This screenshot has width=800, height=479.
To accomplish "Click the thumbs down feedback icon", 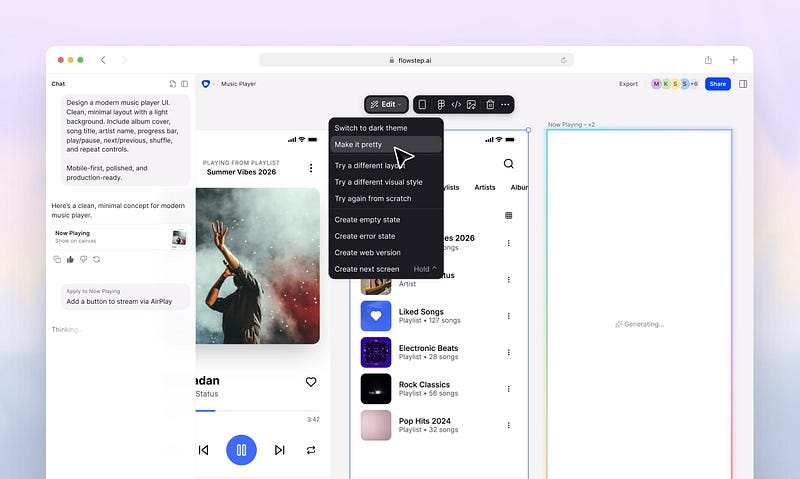I will [84, 260].
